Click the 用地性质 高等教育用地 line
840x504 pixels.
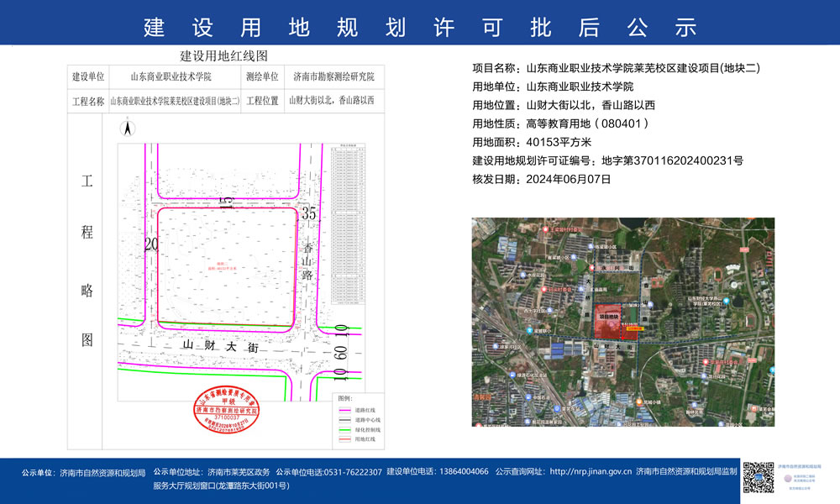560,123
